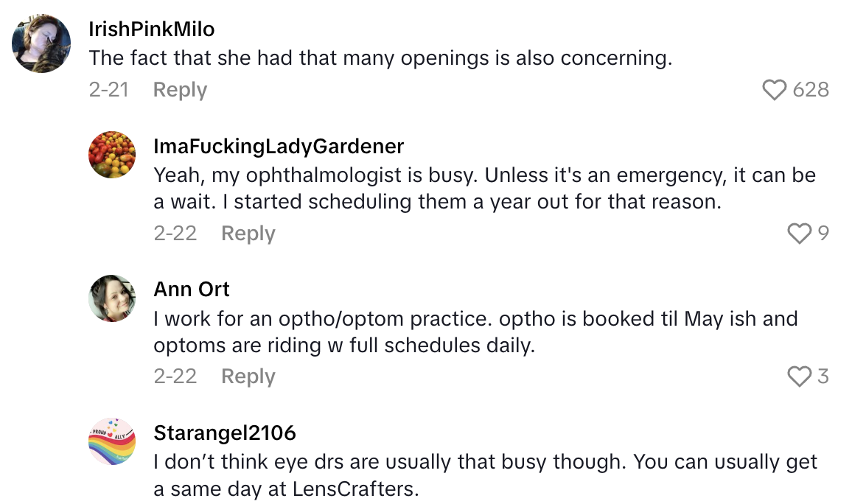Click Reply under ImaFuckingLadyGardener's comment
Viewport: 852px width, 504px height.
(x=248, y=234)
